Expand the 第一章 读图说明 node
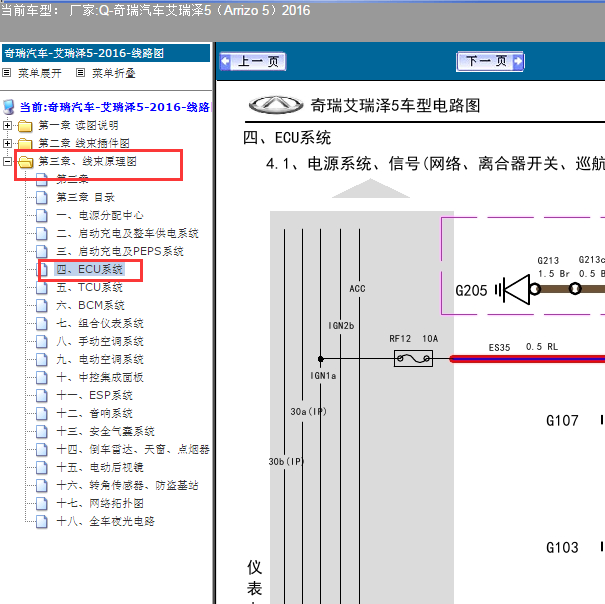Screen dimensions: 605x604 (7, 125)
